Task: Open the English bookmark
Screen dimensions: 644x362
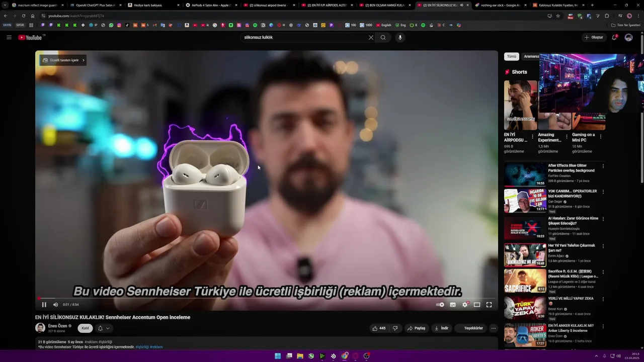Action: pos(383,25)
